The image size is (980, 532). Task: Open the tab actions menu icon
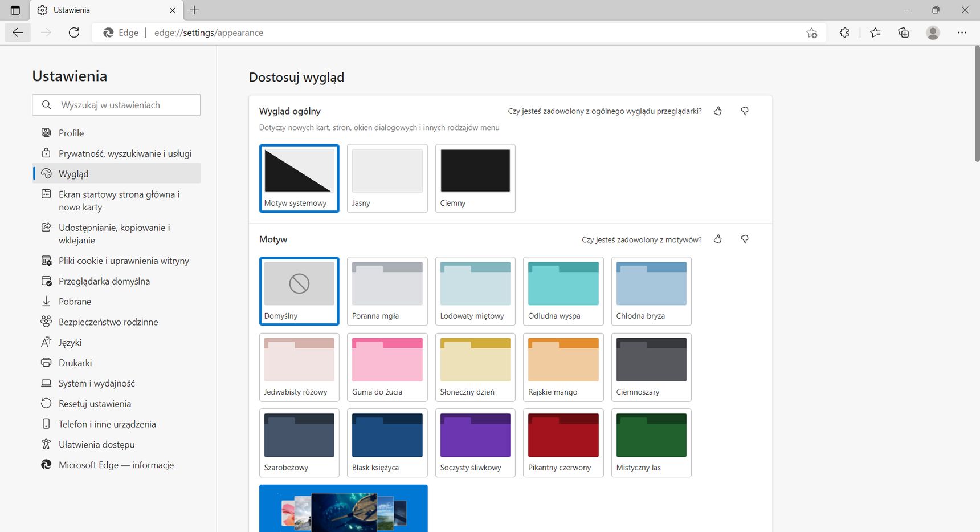pyautogui.click(x=15, y=10)
